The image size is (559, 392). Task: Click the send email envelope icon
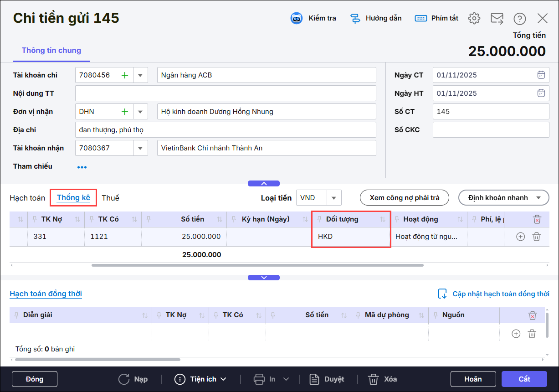pyautogui.click(x=497, y=18)
